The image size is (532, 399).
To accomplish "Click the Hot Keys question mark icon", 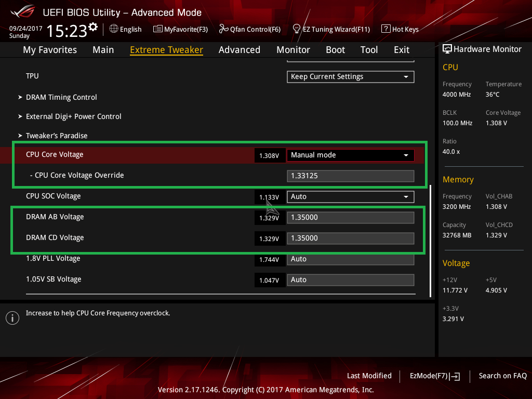I will [x=386, y=29].
